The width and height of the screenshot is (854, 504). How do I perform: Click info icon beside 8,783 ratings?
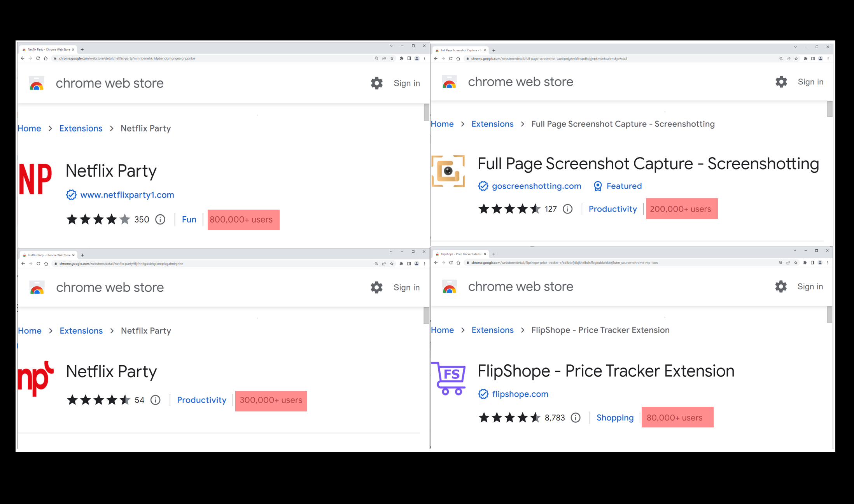[576, 418]
